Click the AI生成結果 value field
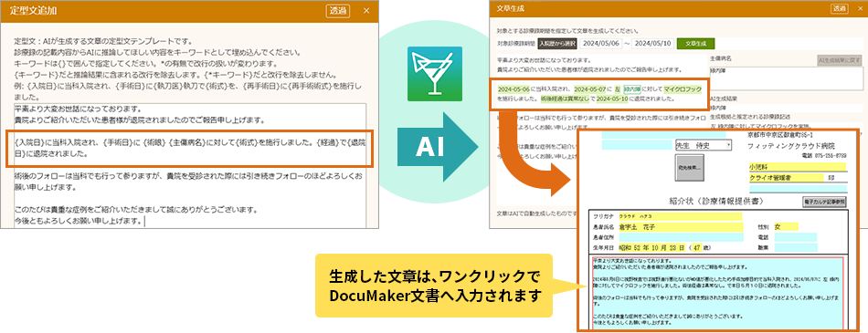 coord(786,109)
